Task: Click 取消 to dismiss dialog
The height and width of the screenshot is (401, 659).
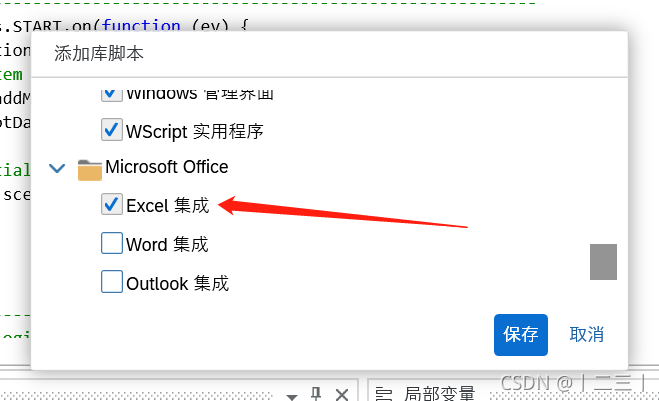Action: pos(587,335)
